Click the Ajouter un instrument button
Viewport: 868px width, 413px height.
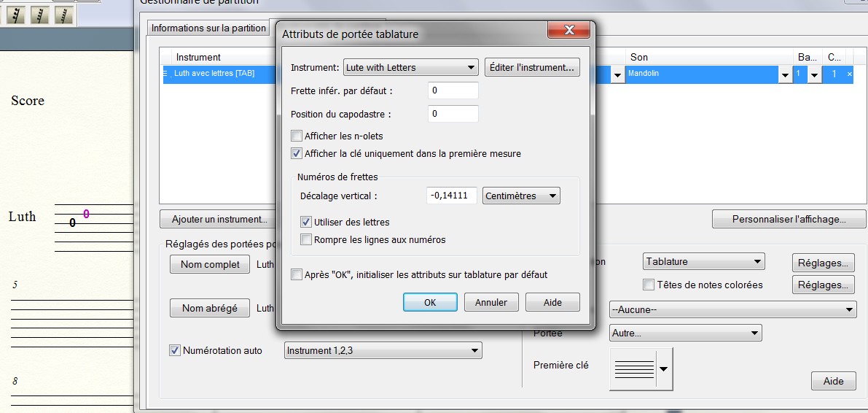tap(219, 219)
